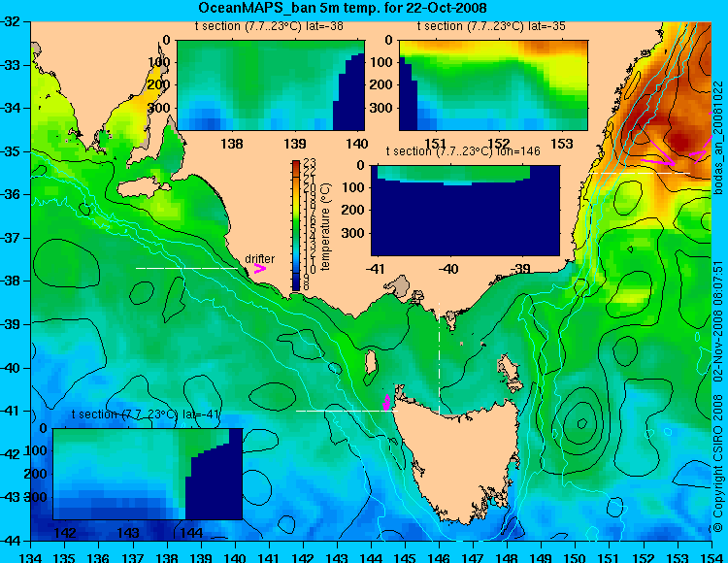This screenshot has width=728, height=563.
Task: Click the '-32' latitude tick label
Action: pos(11,21)
